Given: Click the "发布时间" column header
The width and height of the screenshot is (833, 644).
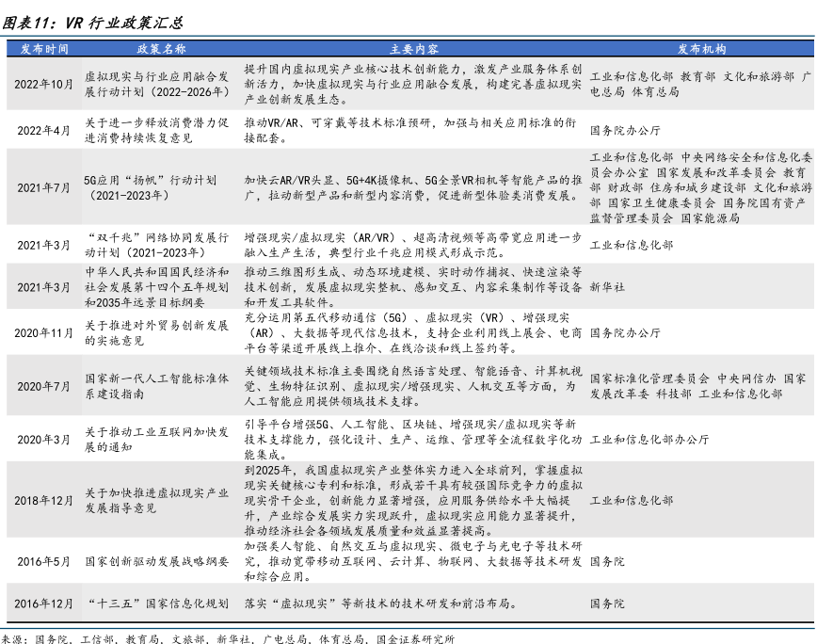Looking at the screenshot, I should point(43,49).
